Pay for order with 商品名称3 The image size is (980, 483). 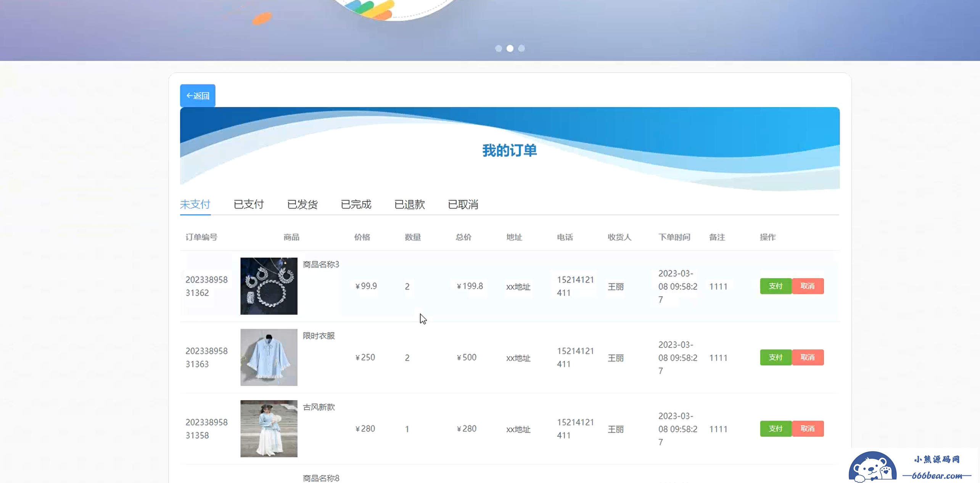coord(776,286)
